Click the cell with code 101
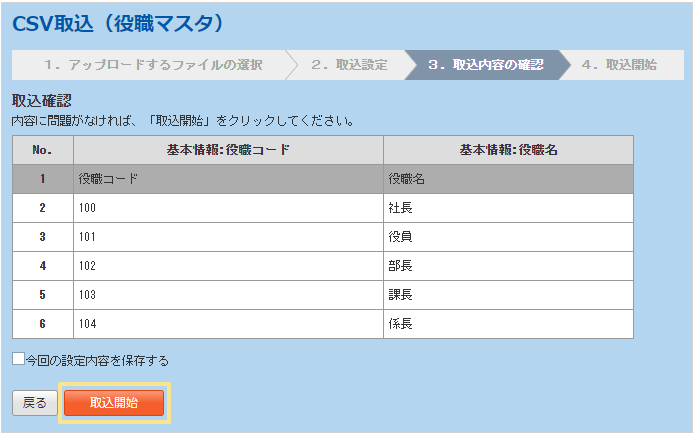The image size is (695, 434). [x=227, y=237]
